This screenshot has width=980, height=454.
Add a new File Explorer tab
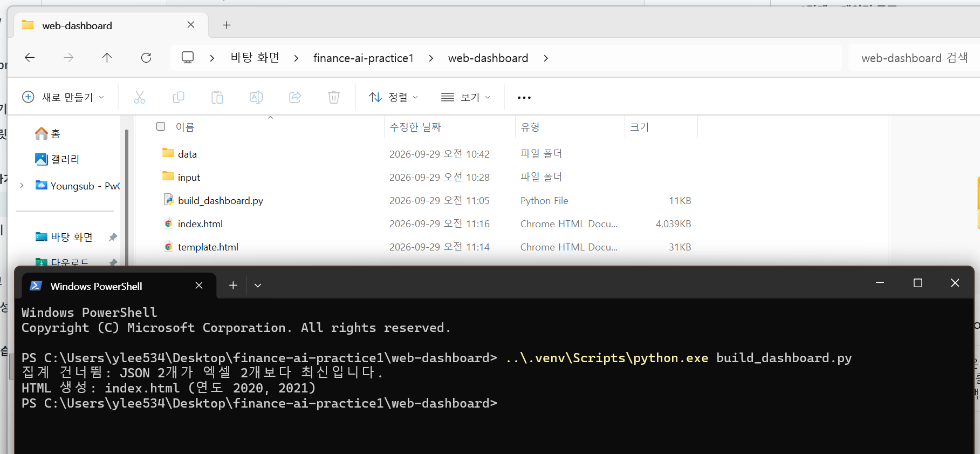[x=227, y=25]
